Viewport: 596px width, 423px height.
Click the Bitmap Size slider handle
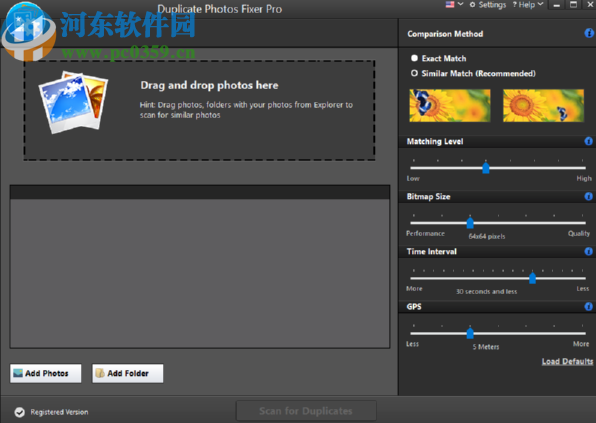470,223
